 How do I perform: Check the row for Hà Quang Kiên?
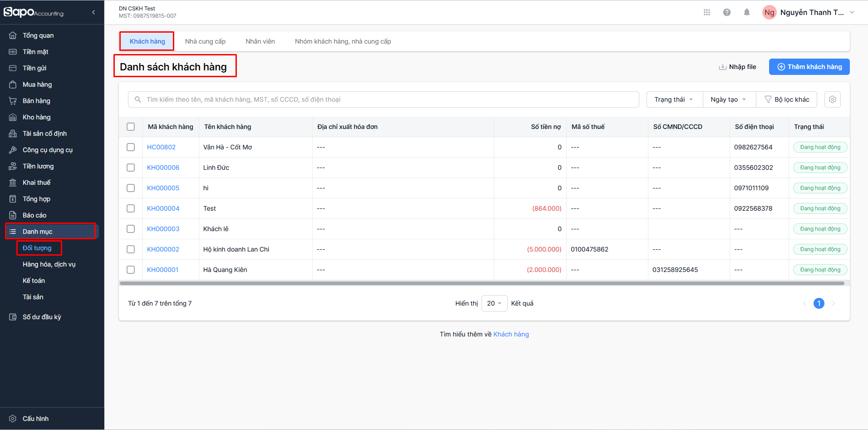click(x=131, y=270)
